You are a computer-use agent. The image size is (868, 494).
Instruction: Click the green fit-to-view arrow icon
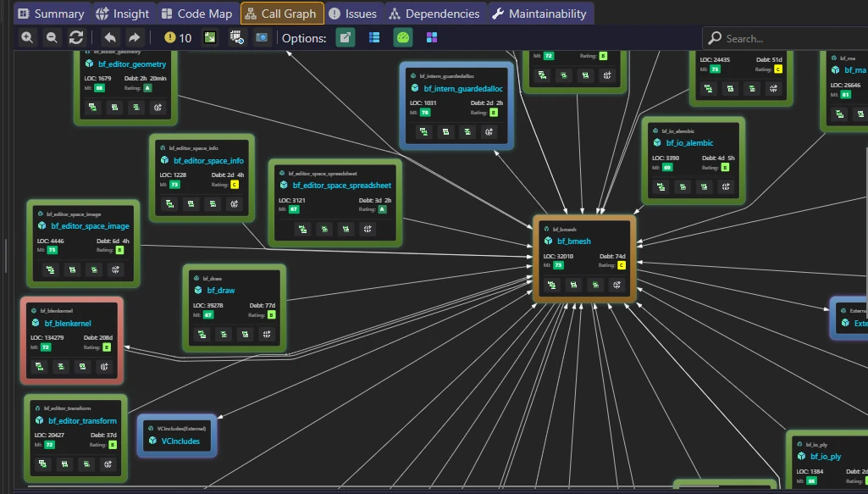(210, 37)
